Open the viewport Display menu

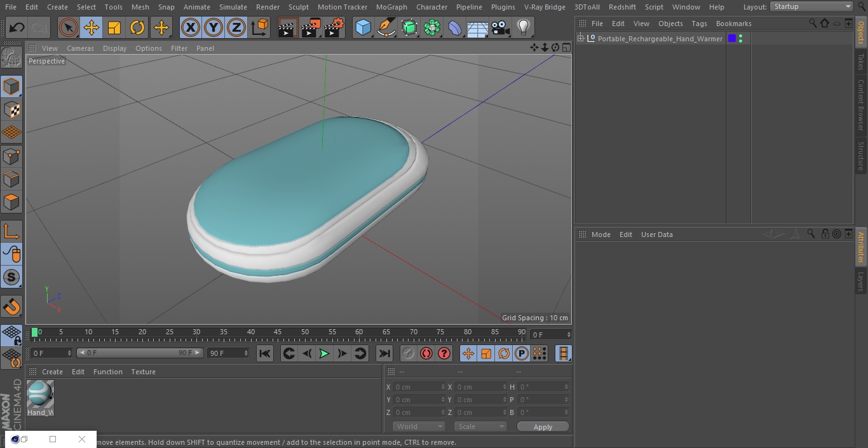point(114,48)
